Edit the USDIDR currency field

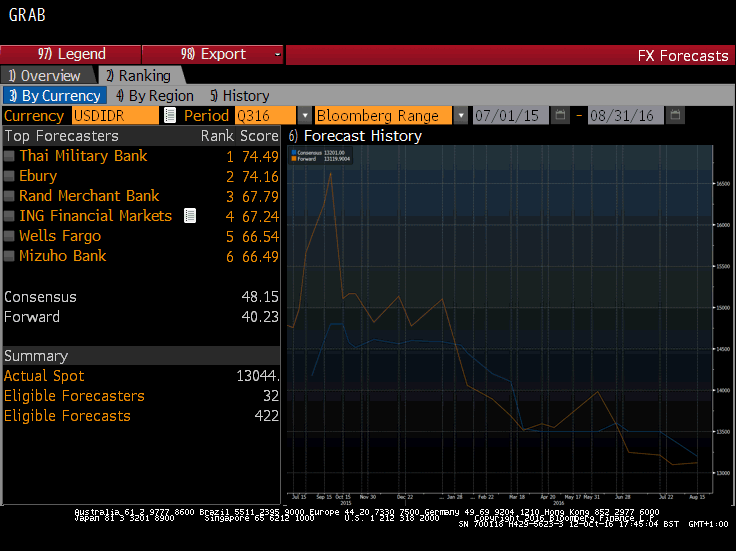(115, 115)
